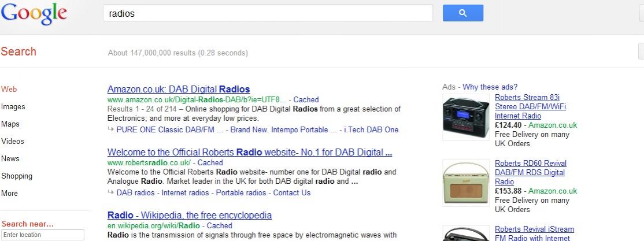Viewport: 644px width, 241px height.
Task: Switch to Videos results
Action: click(x=13, y=141)
